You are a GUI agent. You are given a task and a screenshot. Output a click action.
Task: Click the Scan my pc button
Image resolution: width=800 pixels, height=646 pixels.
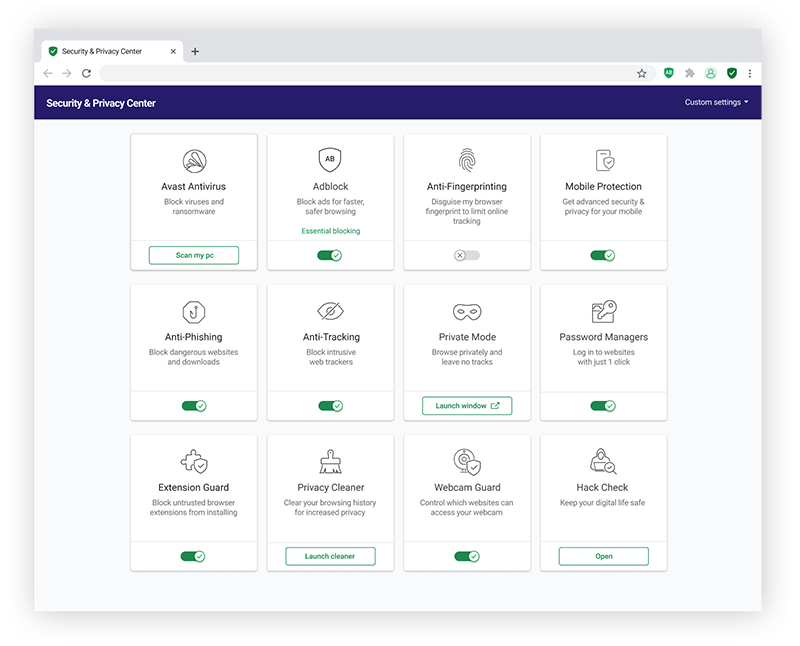[x=194, y=255]
